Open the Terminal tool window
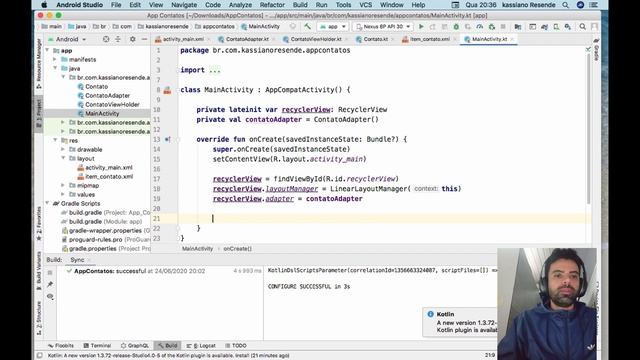 coord(97,345)
